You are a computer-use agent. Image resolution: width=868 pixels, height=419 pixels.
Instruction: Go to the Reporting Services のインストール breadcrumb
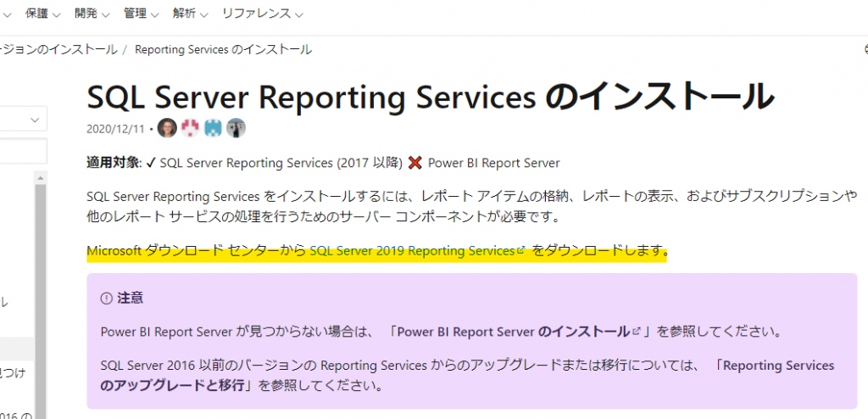point(223,49)
